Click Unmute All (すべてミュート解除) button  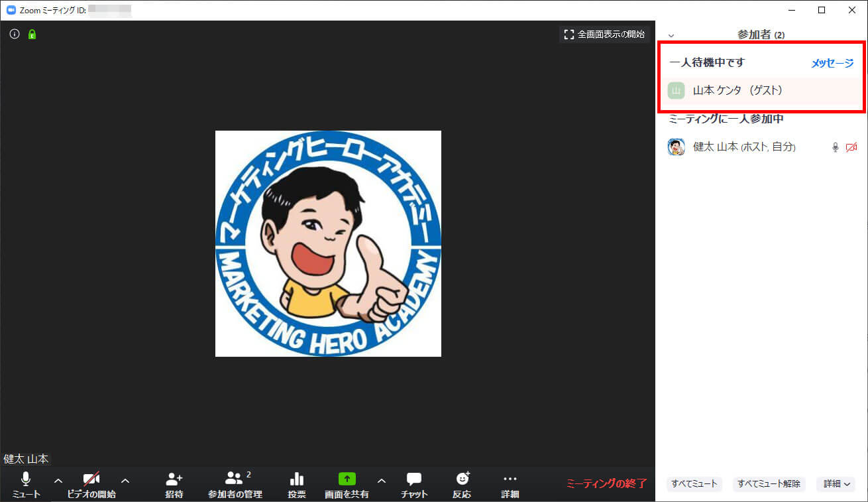[x=769, y=484]
